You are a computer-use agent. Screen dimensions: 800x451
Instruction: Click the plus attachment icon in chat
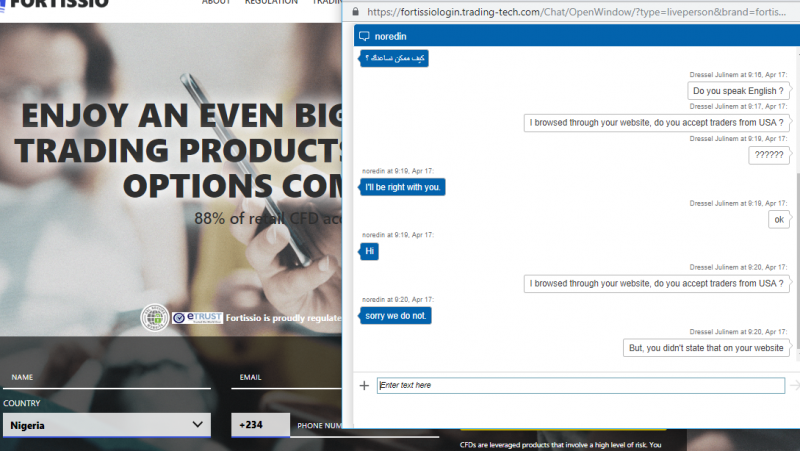coord(364,386)
